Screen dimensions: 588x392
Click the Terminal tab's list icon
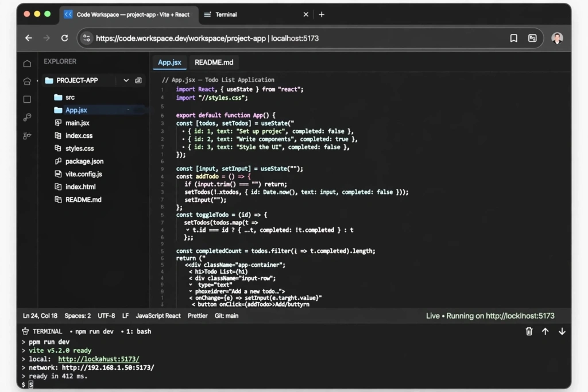pos(207,14)
